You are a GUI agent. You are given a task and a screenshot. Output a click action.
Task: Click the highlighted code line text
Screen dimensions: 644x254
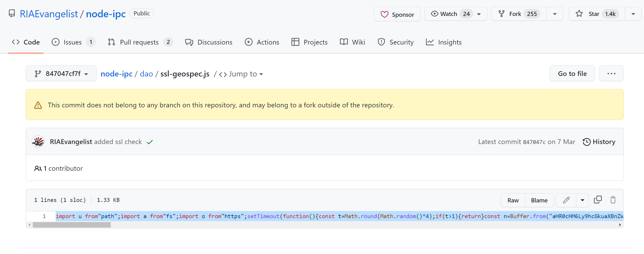339,216
